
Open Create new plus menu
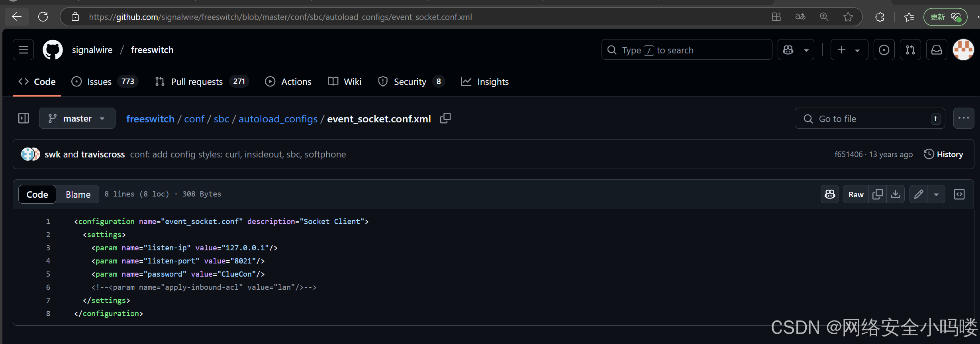click(x=849, y=50)
